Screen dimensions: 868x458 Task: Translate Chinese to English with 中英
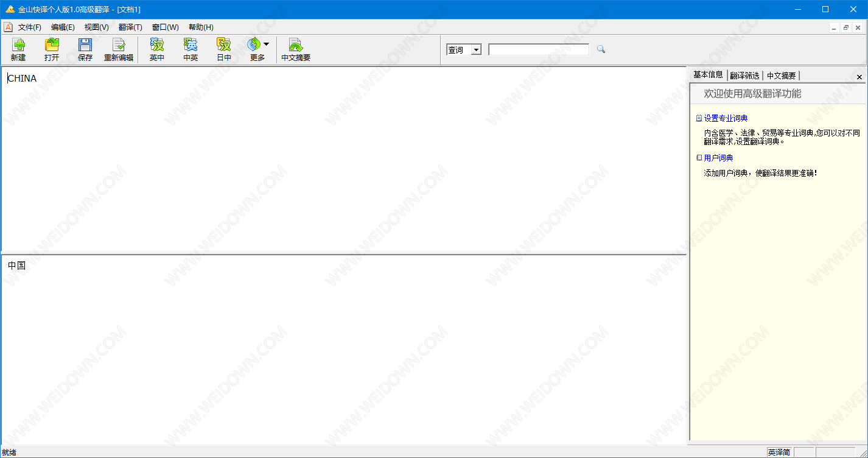pyautogui.click(x=191, y=50)
